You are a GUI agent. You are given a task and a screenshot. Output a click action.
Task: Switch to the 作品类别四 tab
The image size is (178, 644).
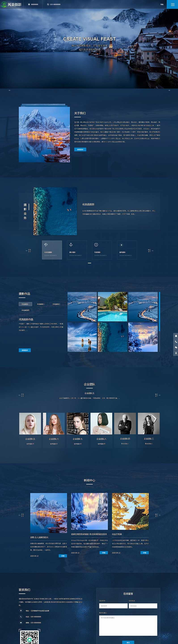click(25, 310)
